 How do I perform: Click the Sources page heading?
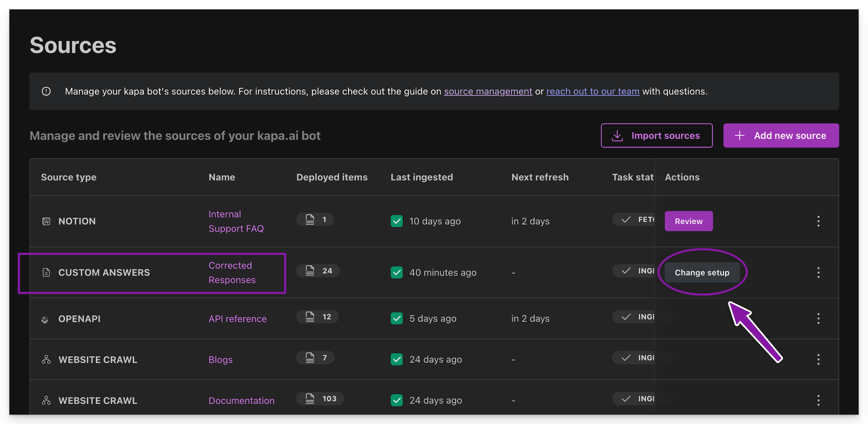point(73,45)
